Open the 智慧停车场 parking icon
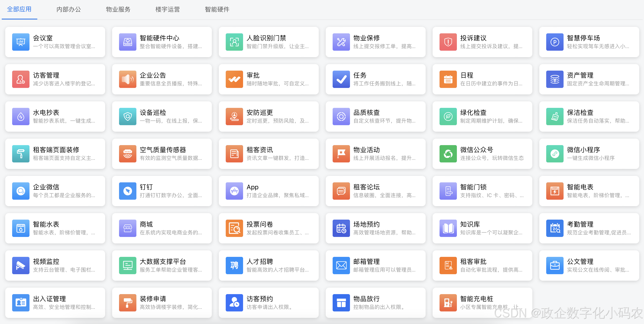The height and width of the screenshot is (324, 644). click(x=554, y=42)
